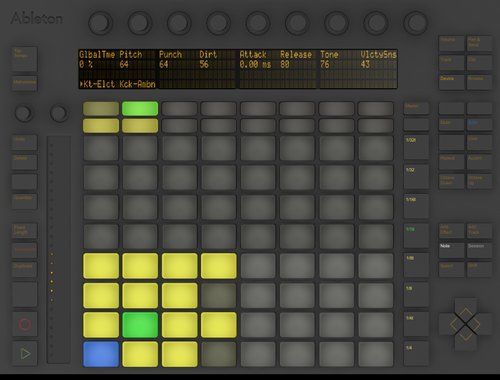
Task: Switch to Note mode
Action: pyautogui.click(x=451, y=250)
